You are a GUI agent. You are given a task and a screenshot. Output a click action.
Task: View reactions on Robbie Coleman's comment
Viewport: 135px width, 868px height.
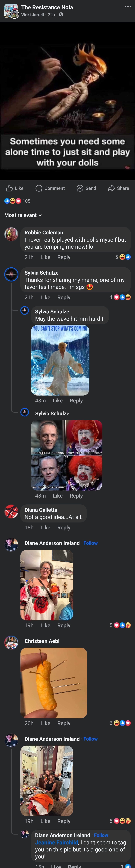pos(123,257)
